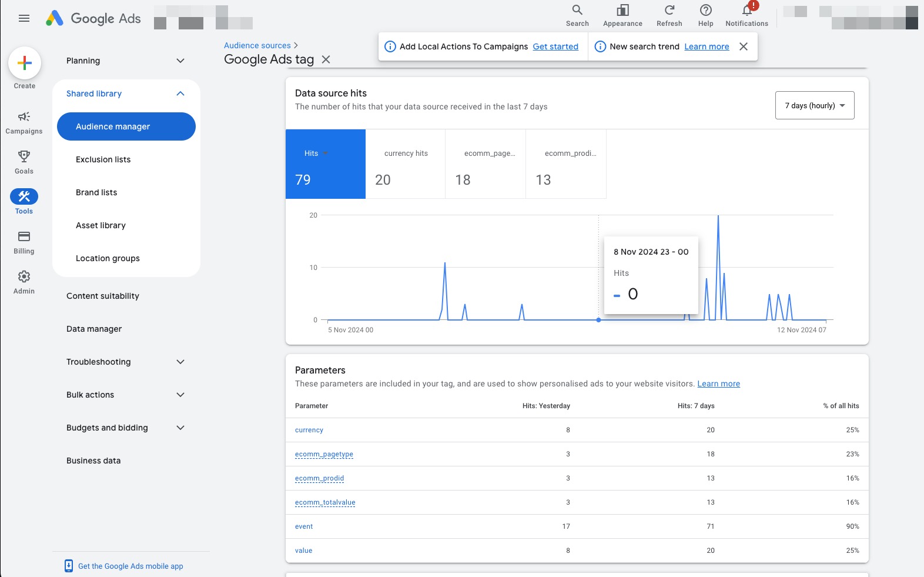
Task: Click the Parameter column header
Action: [312, 406]
